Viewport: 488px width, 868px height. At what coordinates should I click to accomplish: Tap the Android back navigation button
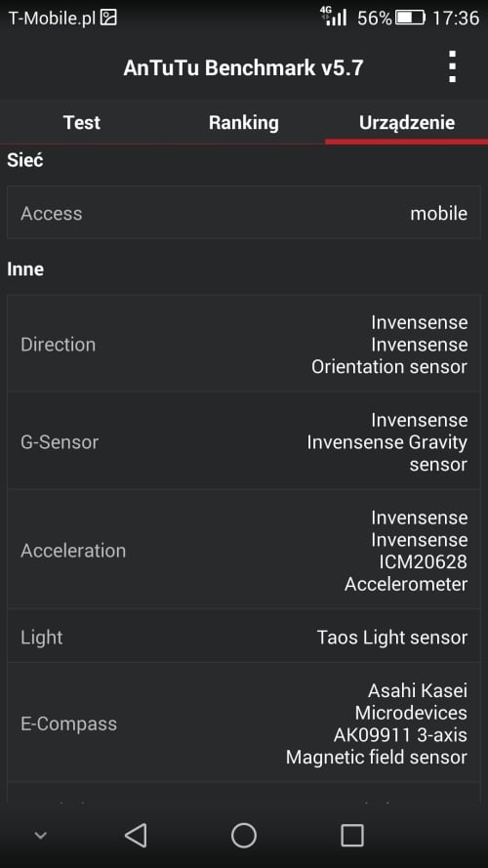click(136, 835)
